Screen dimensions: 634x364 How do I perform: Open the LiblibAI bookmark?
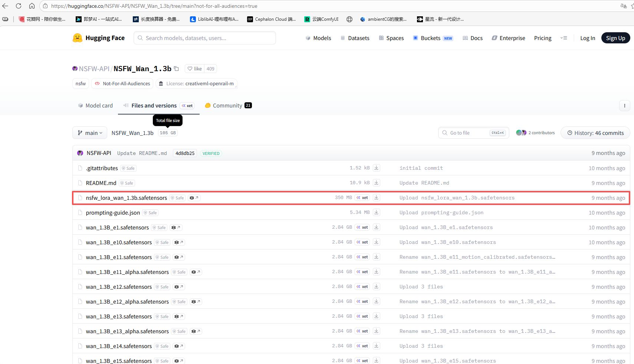point(214,19)
